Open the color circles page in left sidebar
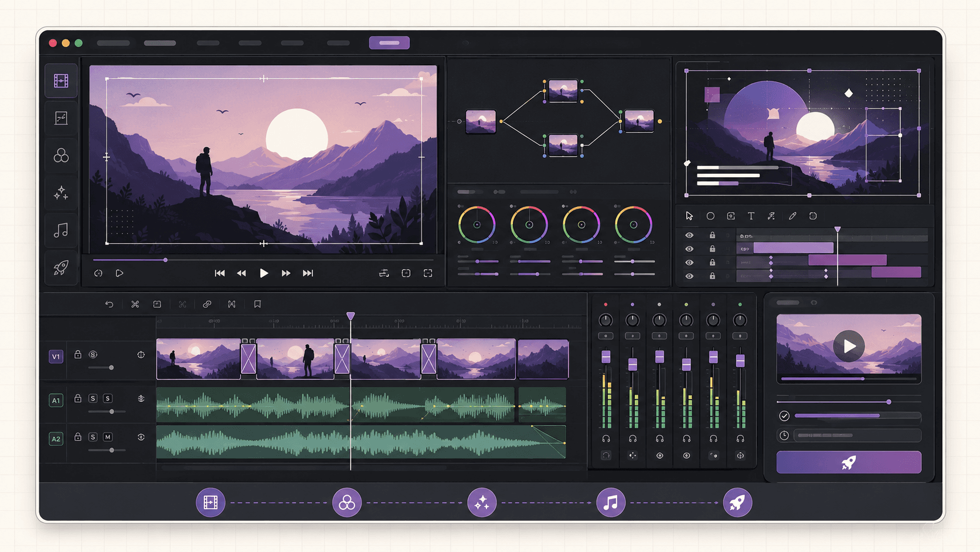This screenshot has width=980, height=552. 61,155
